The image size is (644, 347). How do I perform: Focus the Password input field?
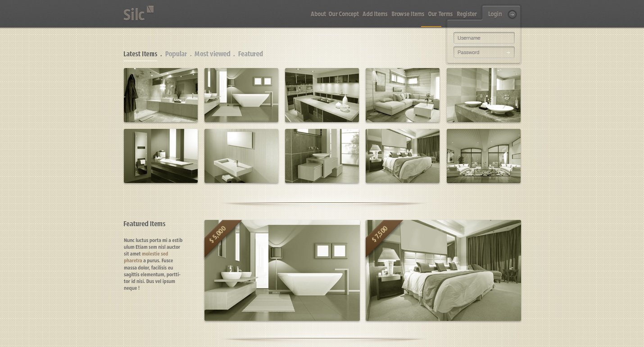(x=478, y=52)
